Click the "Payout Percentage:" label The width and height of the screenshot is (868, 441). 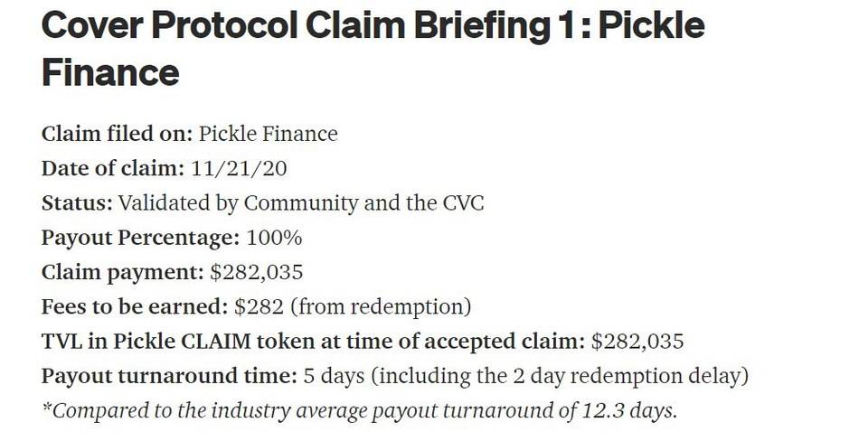(138, 238)
